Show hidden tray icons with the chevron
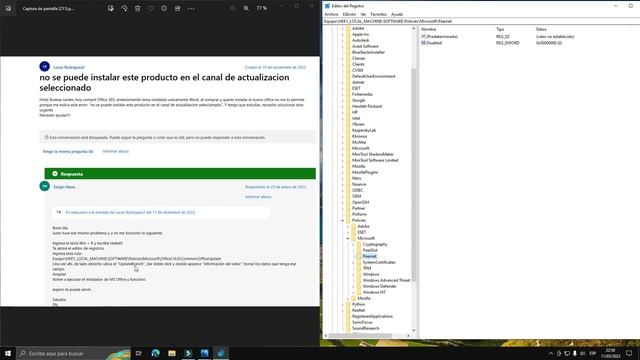Screen dimensions: 640x360 click(551, 353)
